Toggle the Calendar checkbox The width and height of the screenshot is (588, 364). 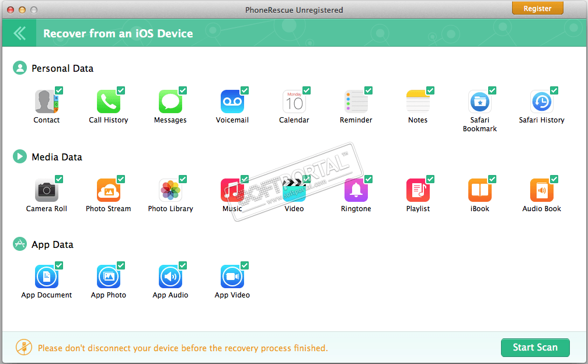click(x=307, y=90)
